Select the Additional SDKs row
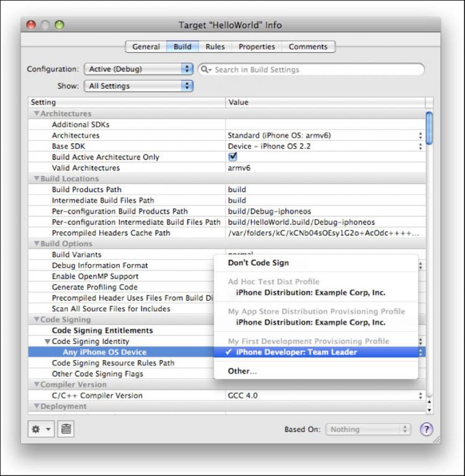Viewport: 465px width, 476px height. tap(227, 125)
